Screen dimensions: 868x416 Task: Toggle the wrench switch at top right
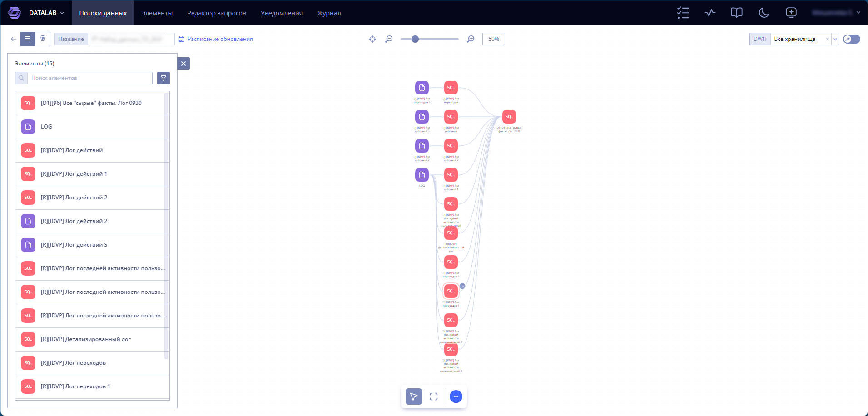[x=852, y=39]
